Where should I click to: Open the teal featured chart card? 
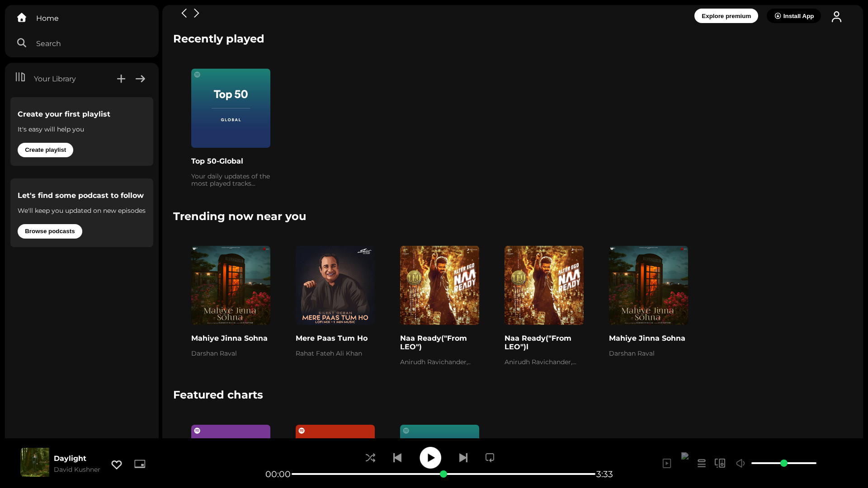point(439,432)
